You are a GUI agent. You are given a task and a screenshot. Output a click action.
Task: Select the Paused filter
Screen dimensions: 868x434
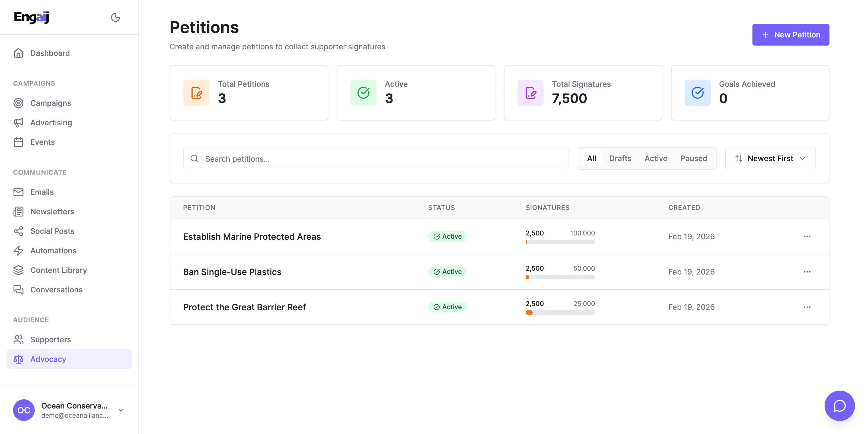pyautogui.click(x=694, y=158)
